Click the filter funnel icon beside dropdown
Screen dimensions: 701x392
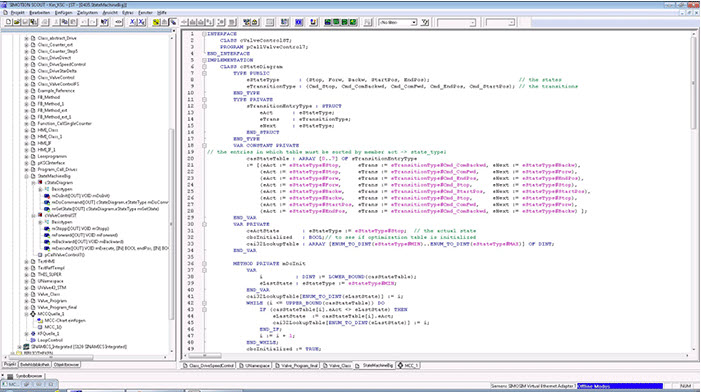pos(425,22)
